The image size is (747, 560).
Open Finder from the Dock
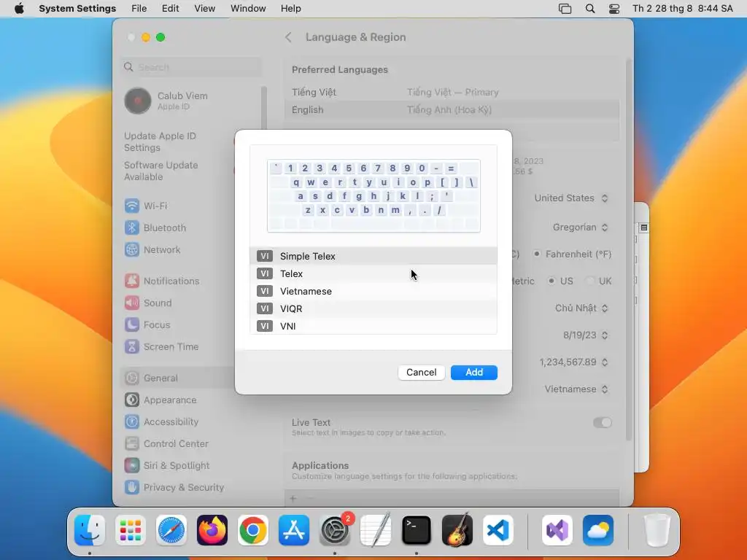point(90,530)
